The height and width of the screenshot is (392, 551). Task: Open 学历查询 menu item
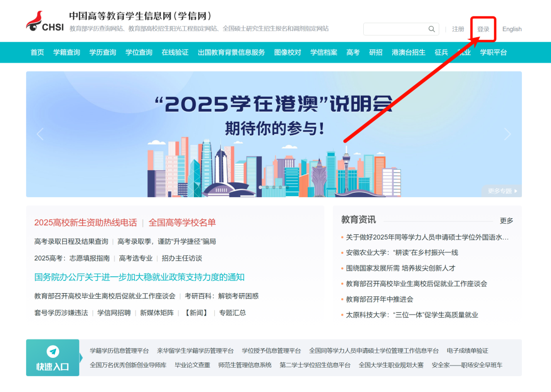point(103,53)
